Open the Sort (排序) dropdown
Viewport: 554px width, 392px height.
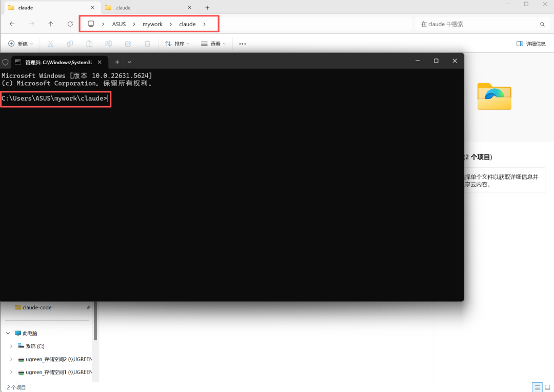pos(177,44)
